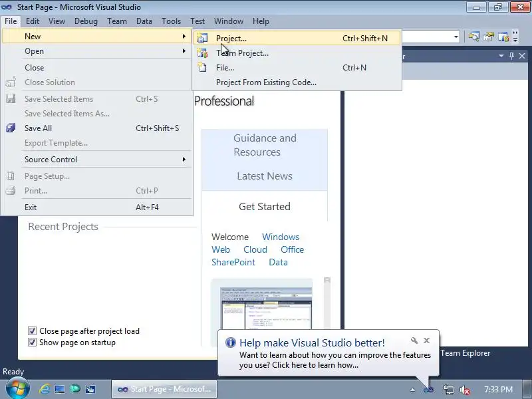
Task: Open the Tools menu
Action: pyautogui.click(x=172, y=21)
